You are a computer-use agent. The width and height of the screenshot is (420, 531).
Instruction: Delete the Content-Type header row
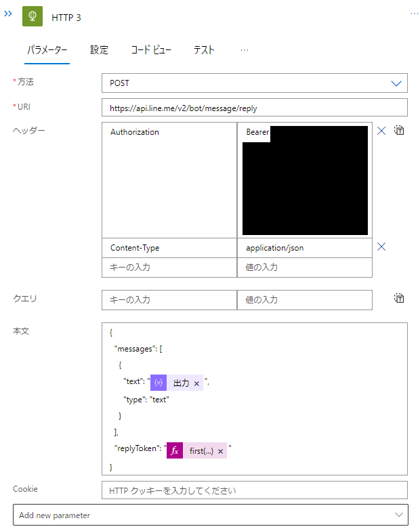[x=381, y=247]
